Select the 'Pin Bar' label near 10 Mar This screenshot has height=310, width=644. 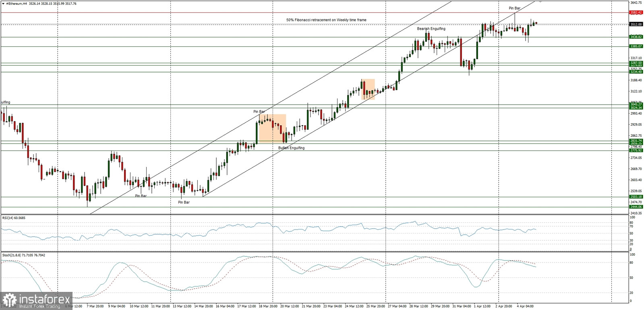coord(141,196)
